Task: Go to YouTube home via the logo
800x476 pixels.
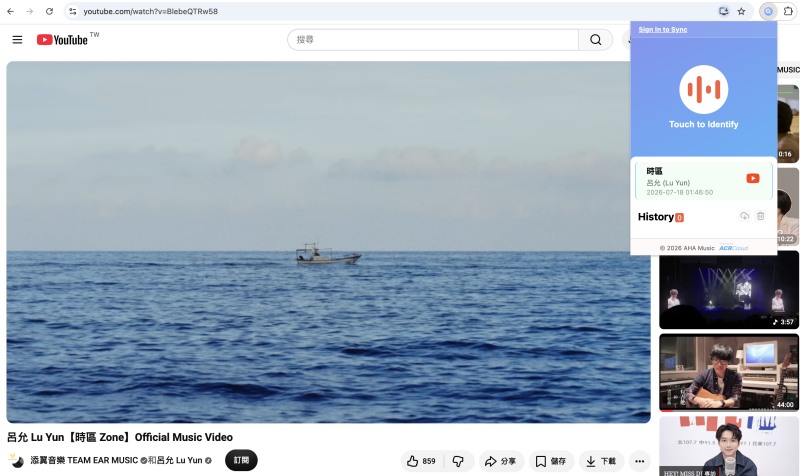Action: (62, 39)
